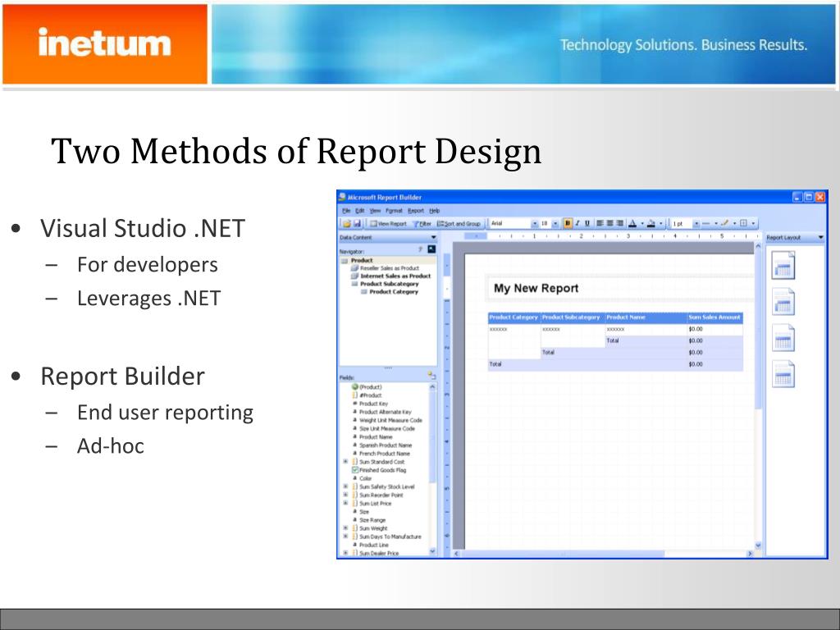Screen dimensions: 840x630
Task: Select Product in the Navigator tree
Action: pyautogui.click(x=362, y=260)
